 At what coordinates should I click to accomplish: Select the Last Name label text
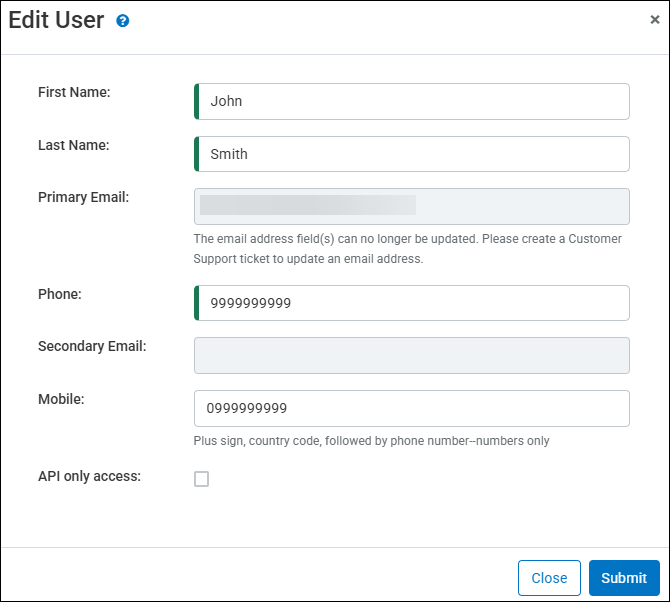[x=74, y=145]
